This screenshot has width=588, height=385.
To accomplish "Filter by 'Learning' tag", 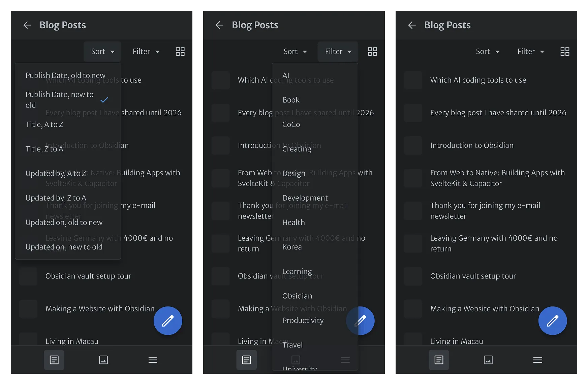I will [x=315, y=271].
